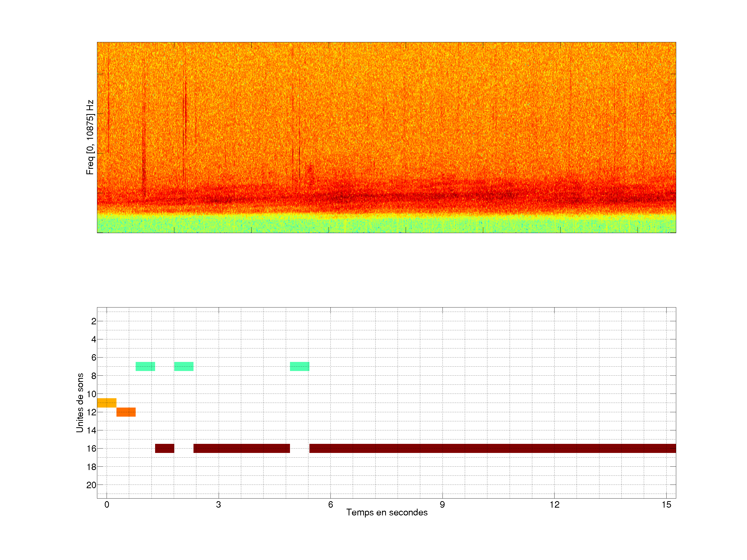
Task: Click the middle dark red bar at unit 16
Action: click(x=241, y=448)
